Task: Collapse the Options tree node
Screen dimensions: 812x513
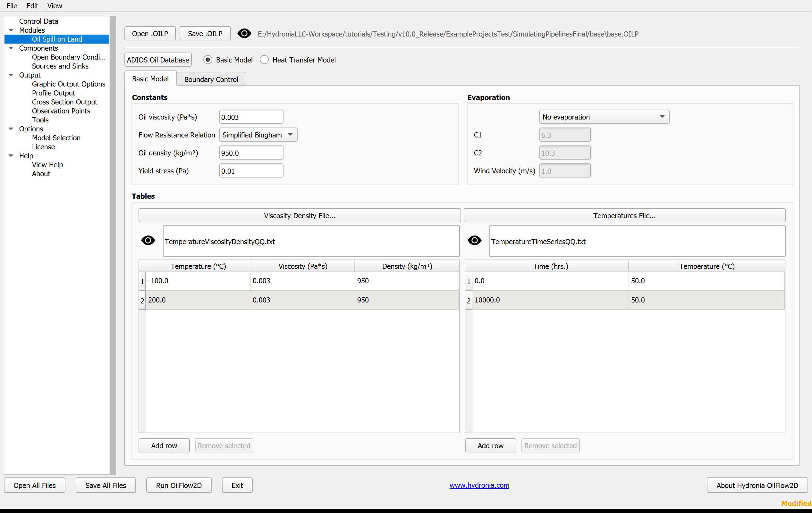Action: pos(11,129)
